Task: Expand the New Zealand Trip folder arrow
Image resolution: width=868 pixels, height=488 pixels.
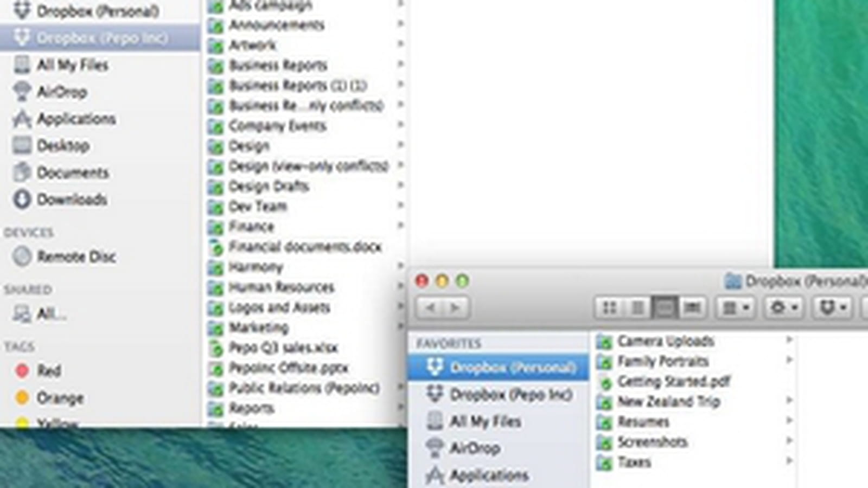Action: 789,400
